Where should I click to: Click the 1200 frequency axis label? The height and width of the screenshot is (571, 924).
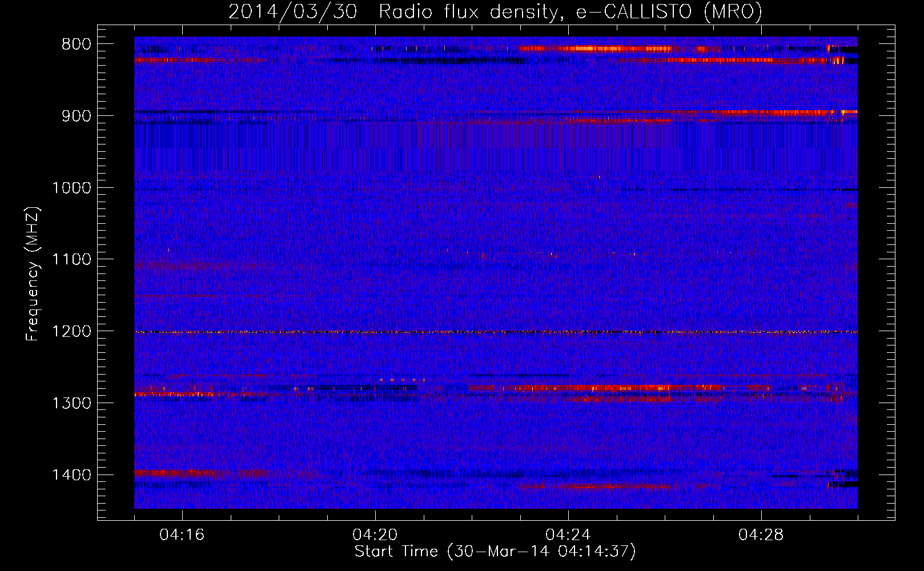coord(71,332)
